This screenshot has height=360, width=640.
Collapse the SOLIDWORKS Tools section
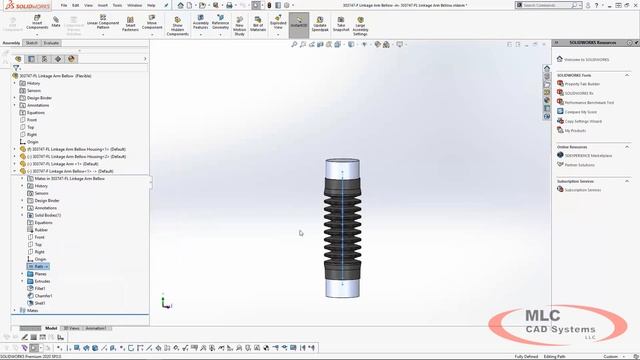click(627, 75)
